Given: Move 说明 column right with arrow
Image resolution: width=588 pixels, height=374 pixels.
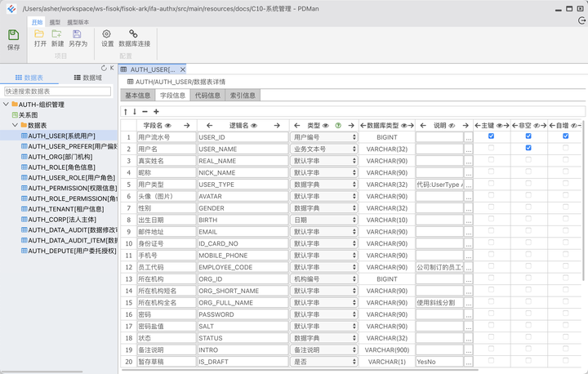Looking at the screenshot, I should point(465,125).
